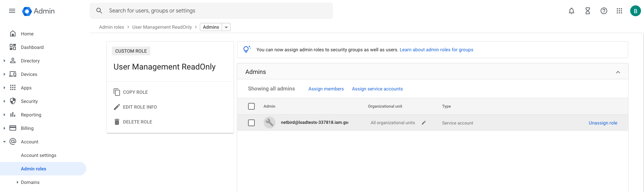The height and width of the screenshot is (192, 644).
Task: Open the main hamburger menu
Action: click(12, 11)
